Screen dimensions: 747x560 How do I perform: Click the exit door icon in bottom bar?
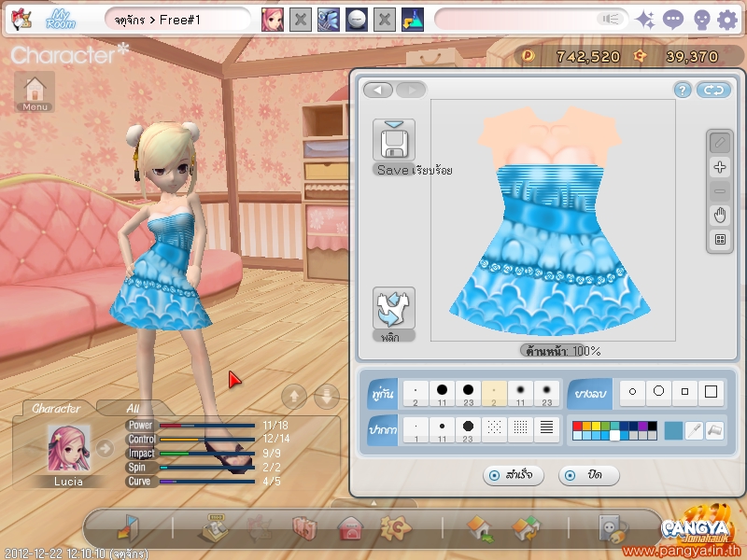(x=128, y=528)
